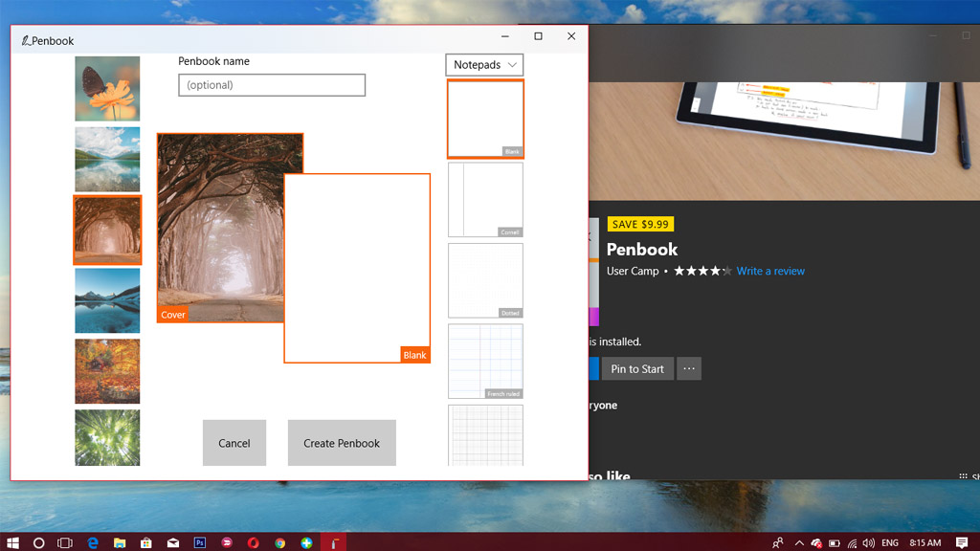The height and width of the screenshot is (551, 980).
Task: Open the three-dots menu in Store
Action: (689, 369)
